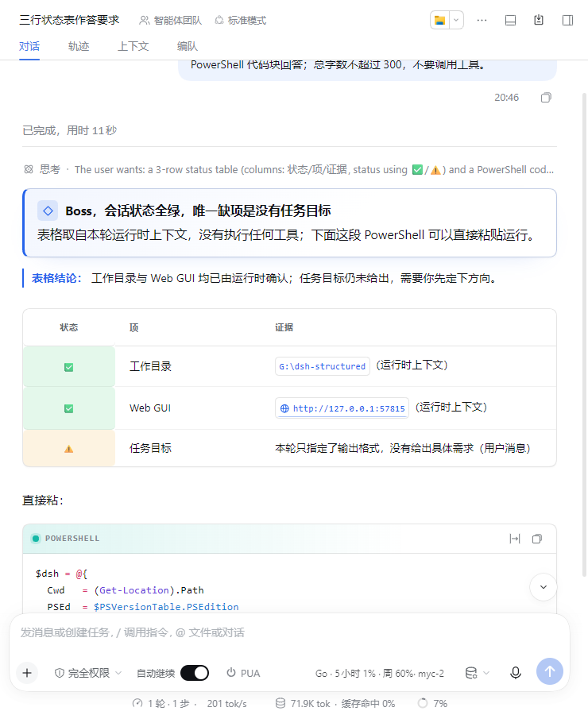Image resolution: width=588 pixels, height=715 pixels.
Task: Copy the PowerShell code block
Action: tap(537, 539)
